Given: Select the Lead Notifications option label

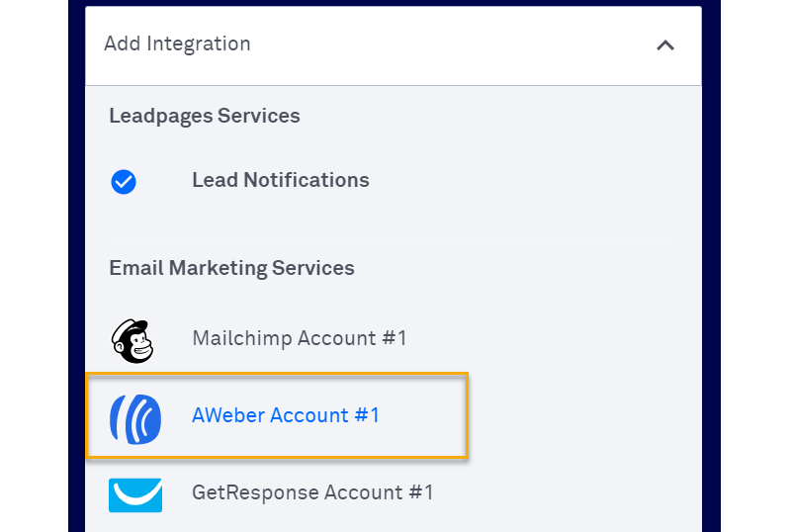Looking at the screenshot, I should (x=280, y=181).
